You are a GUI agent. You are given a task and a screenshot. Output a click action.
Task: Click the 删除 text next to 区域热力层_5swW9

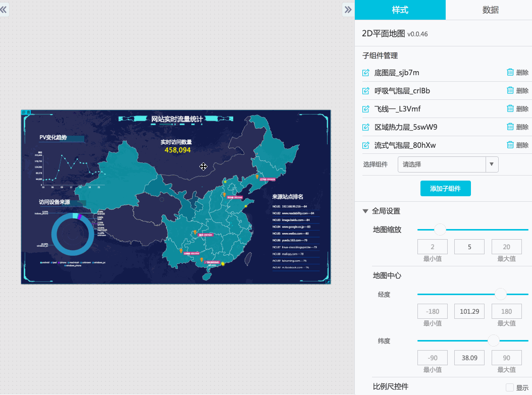tap(522, 127)
